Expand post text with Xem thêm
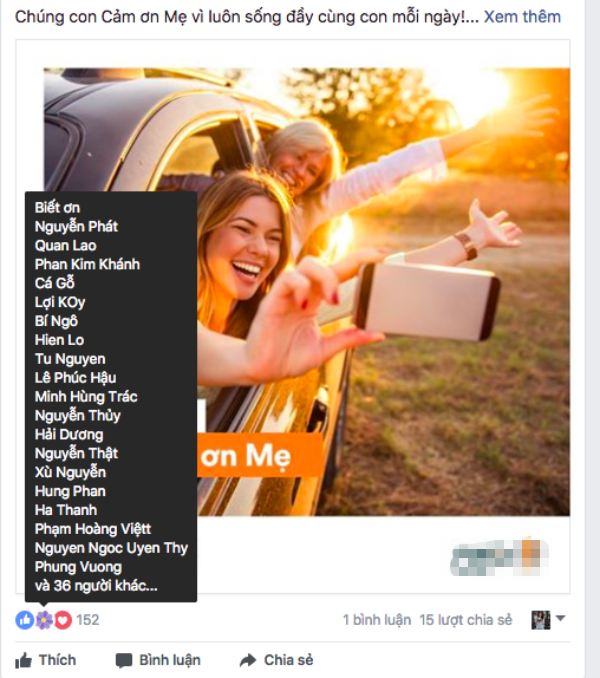This screenshot has width=600, height=678. 522,16
